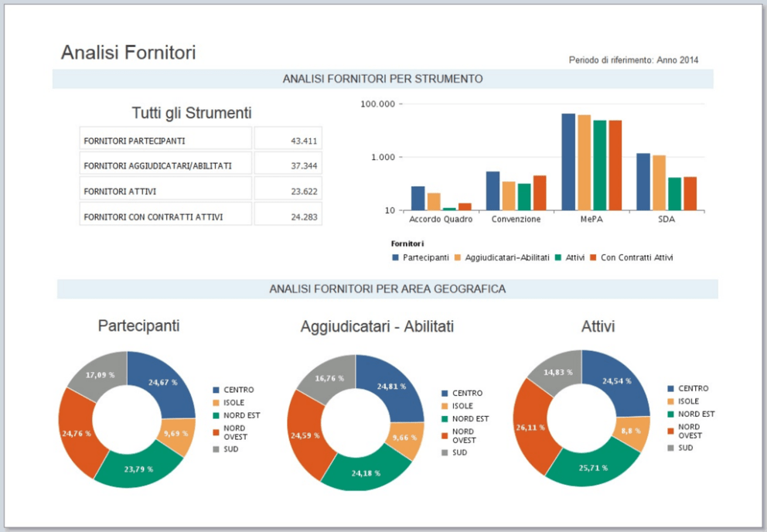767x532 pixels.
Task: Click the Periodo di riferimento: Anno 2014 text
Action: [x=633, y=60]
